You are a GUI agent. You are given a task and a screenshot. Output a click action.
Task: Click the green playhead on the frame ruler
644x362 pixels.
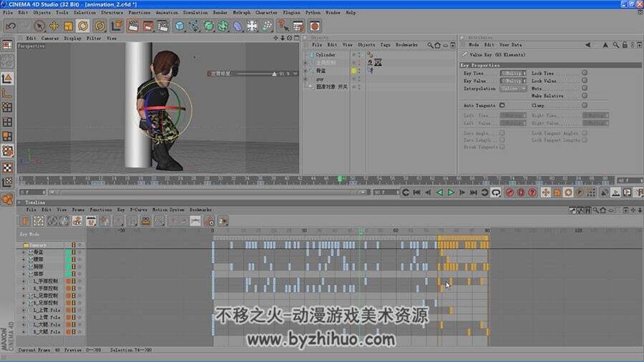(x=340, y=179)
